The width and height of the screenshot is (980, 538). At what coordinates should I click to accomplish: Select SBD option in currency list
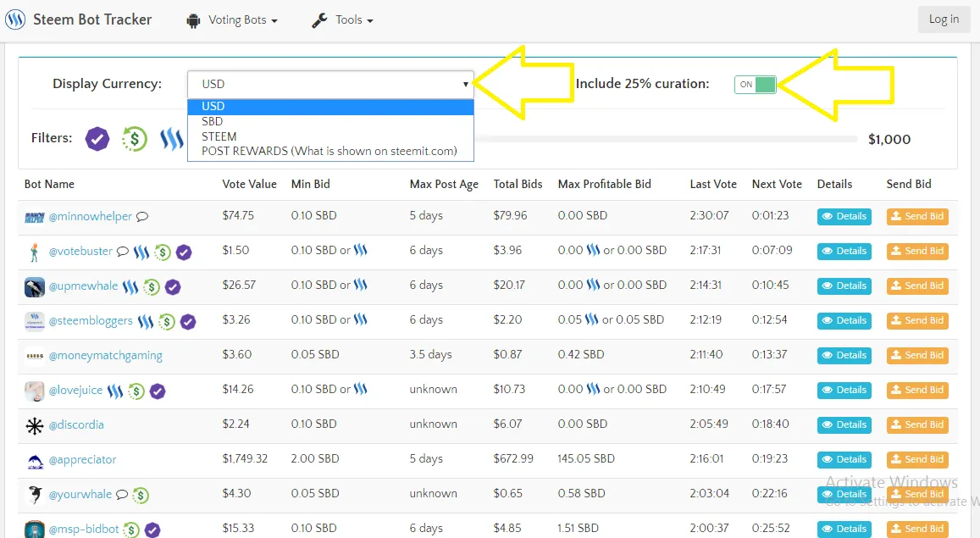point(330,121)
